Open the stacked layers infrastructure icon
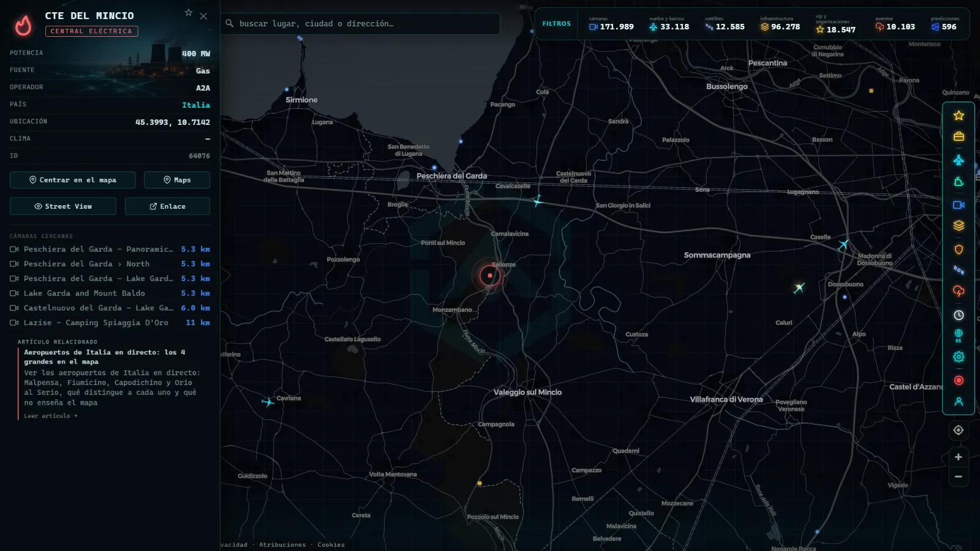980x551 pixels. (x=959, y=225)
